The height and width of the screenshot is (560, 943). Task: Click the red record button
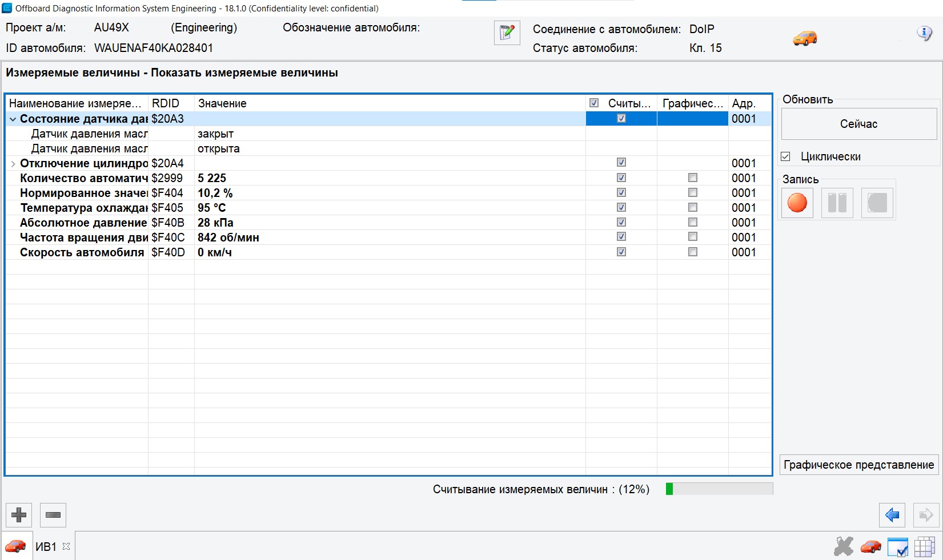[x=797, y=203]
